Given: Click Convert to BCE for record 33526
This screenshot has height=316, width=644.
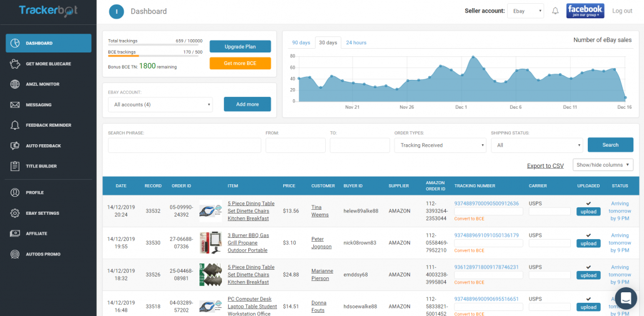Looking at the screenshot, I should click(469, 282).
